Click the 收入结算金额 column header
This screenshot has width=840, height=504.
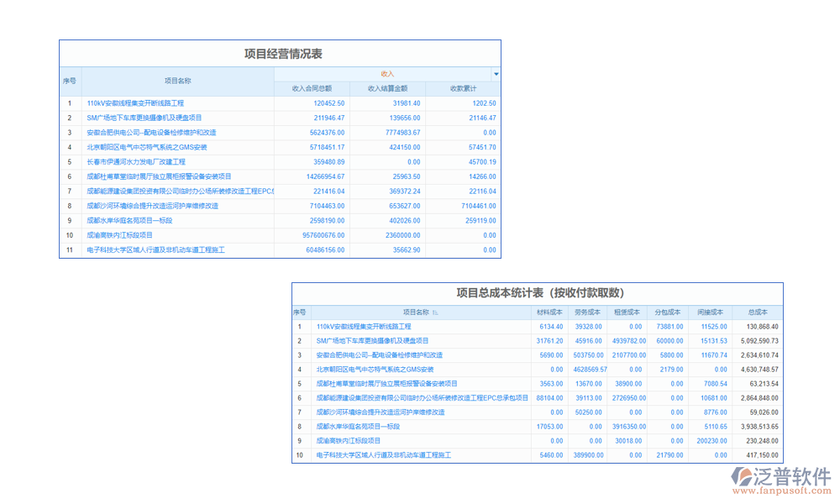tap(387, 88)
